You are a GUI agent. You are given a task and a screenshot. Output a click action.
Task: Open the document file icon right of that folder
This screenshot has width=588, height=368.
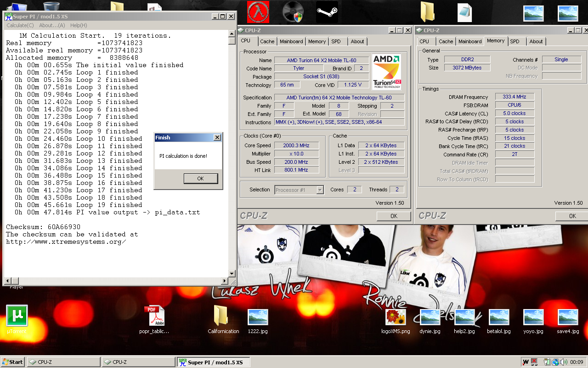coord(464,12)
